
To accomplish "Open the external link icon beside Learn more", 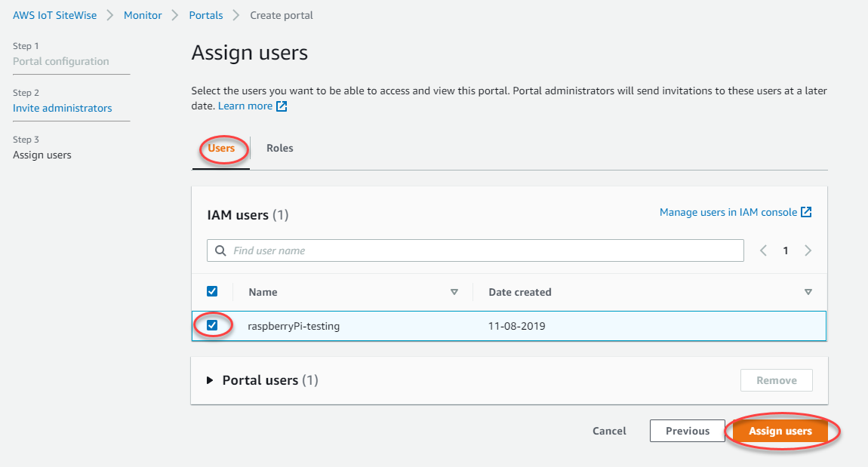I will tap(281, 106).
